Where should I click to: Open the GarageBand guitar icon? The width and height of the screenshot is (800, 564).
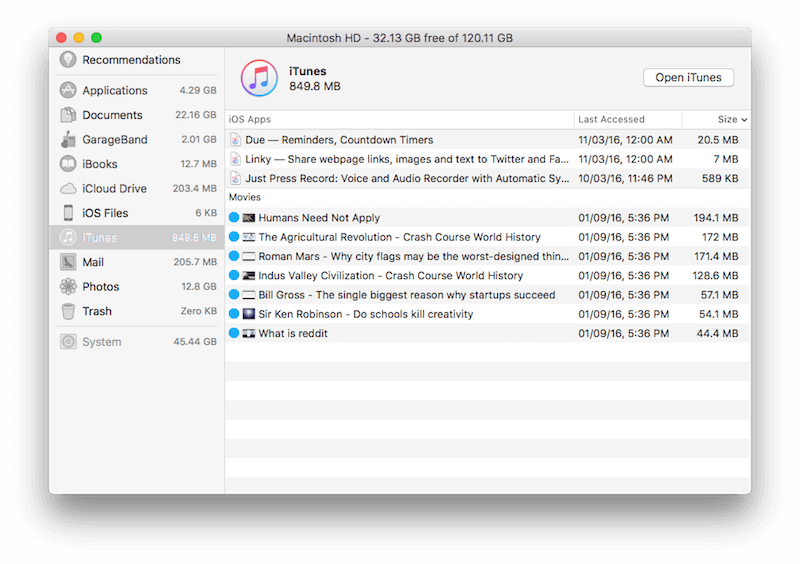point(68,139)
